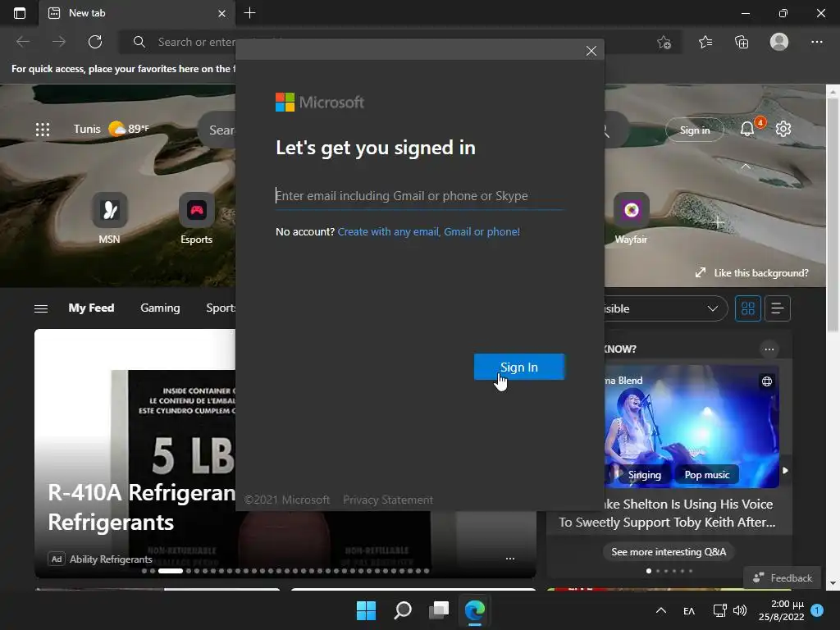Viewport: 840px width, 630px height.
Task: Collapse quick links with up chevron
Action: (x=745, y=167)
